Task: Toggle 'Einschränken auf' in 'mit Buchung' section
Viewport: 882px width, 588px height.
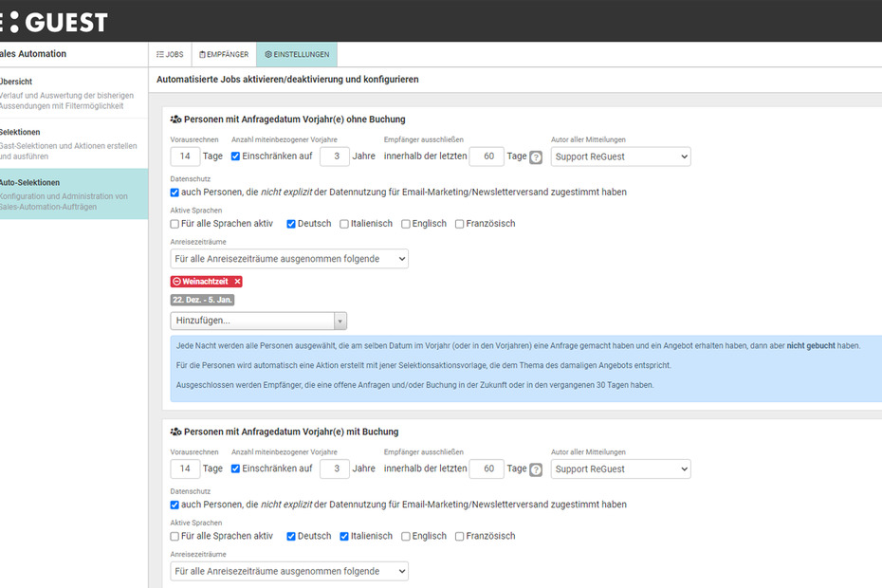Action: point(236,469)
